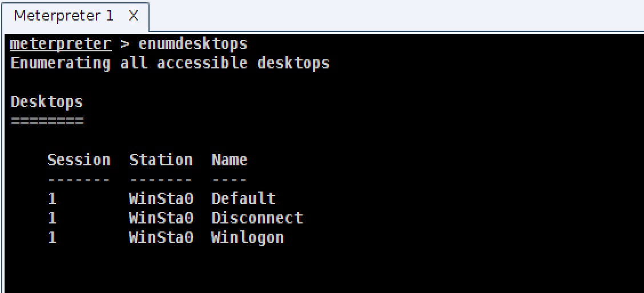Click WinSta0 in the Disconnect row
The width and height of the screenshot is (644, 293).
tap(160, 218)
